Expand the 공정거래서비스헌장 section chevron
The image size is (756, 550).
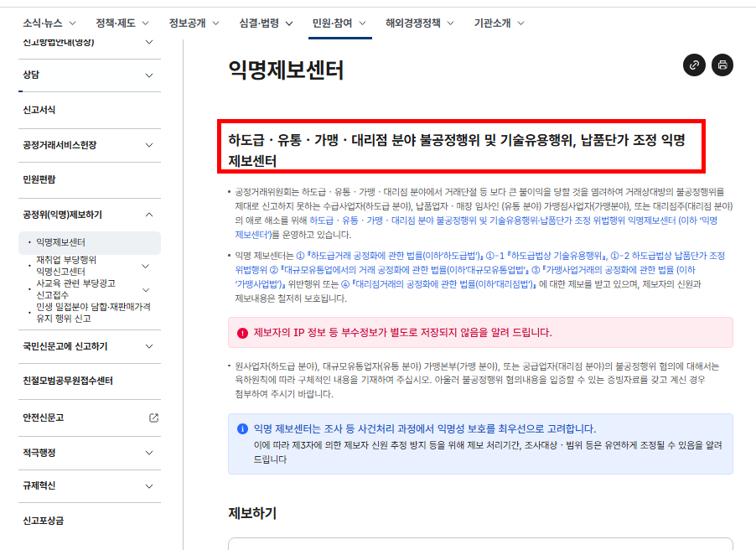tap(149, 145)
